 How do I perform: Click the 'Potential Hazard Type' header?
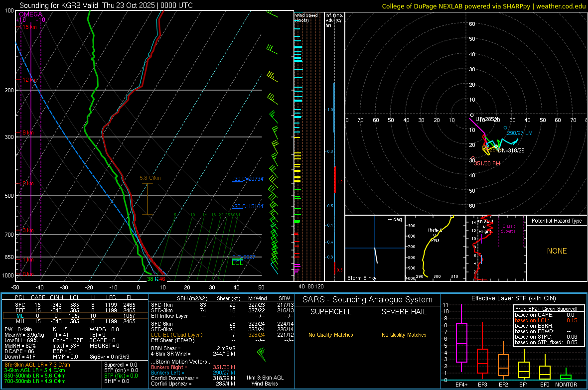[x=557, y=221]
